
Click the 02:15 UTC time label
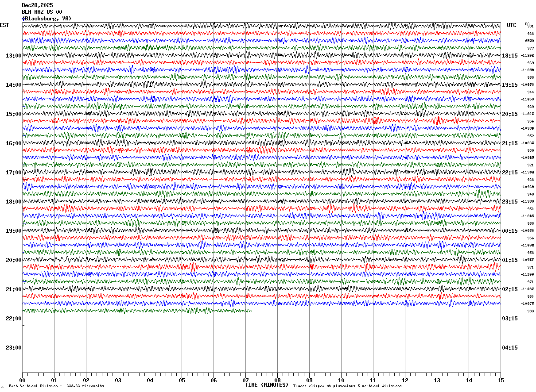click(510, 289)
